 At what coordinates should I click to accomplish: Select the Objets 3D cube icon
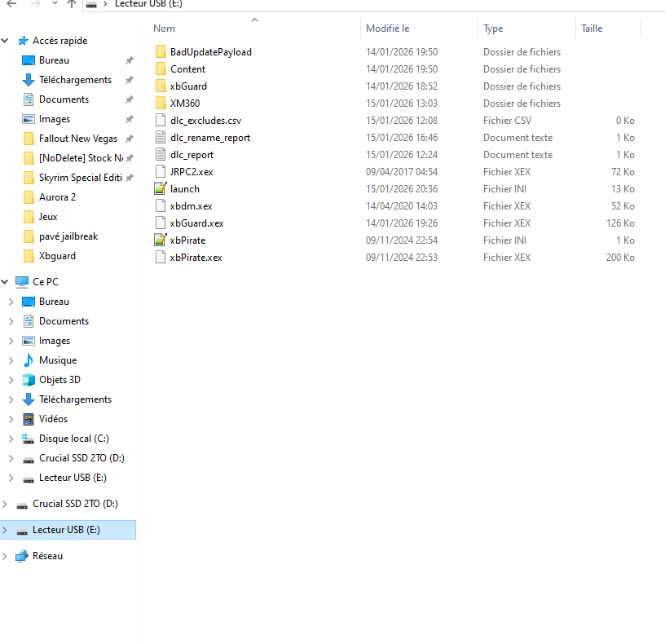(29, 380)
